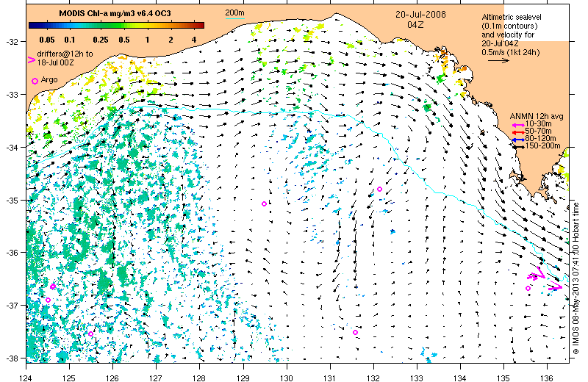588x382 pixels.
Task: Click the 'drifters@12h to' legend text
Action: point(65,54)
